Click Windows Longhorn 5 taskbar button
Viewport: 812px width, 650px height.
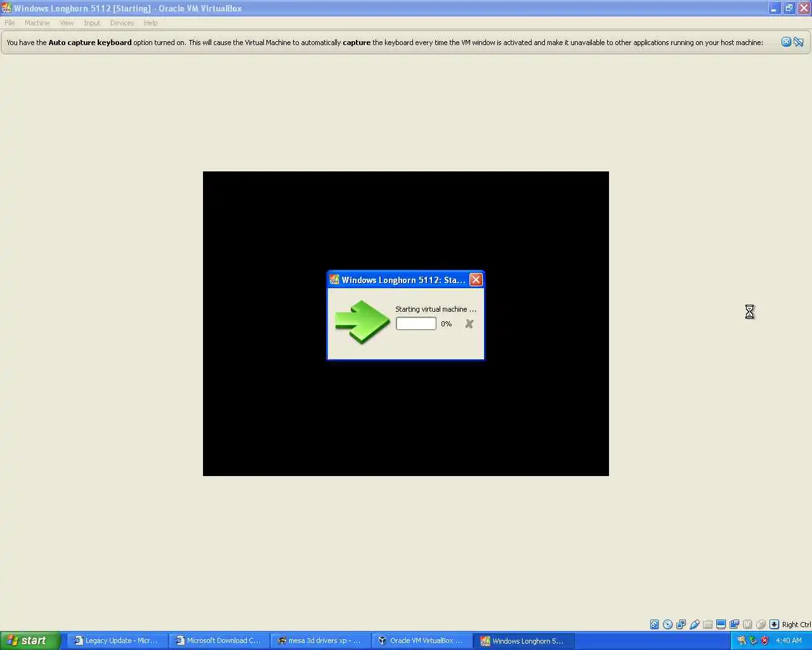523,640
